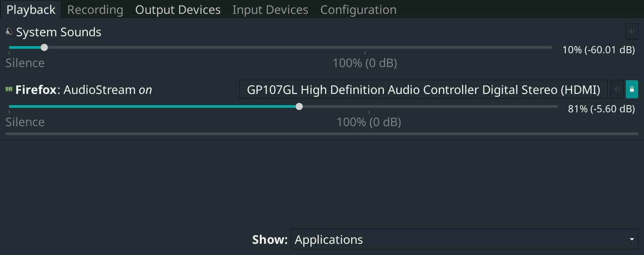Screen dimensions: 644x255
Task: Mute the Firefox AudioStream
Action: 617,89
